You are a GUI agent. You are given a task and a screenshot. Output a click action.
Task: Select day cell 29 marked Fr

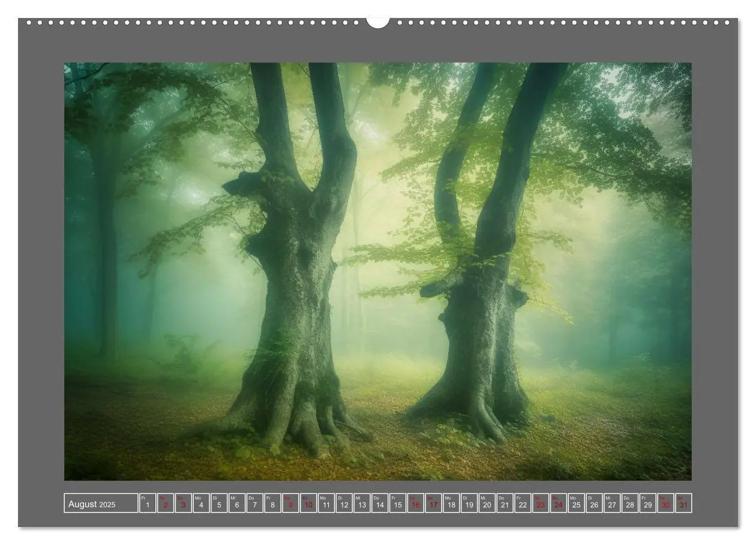coord(647,504)
